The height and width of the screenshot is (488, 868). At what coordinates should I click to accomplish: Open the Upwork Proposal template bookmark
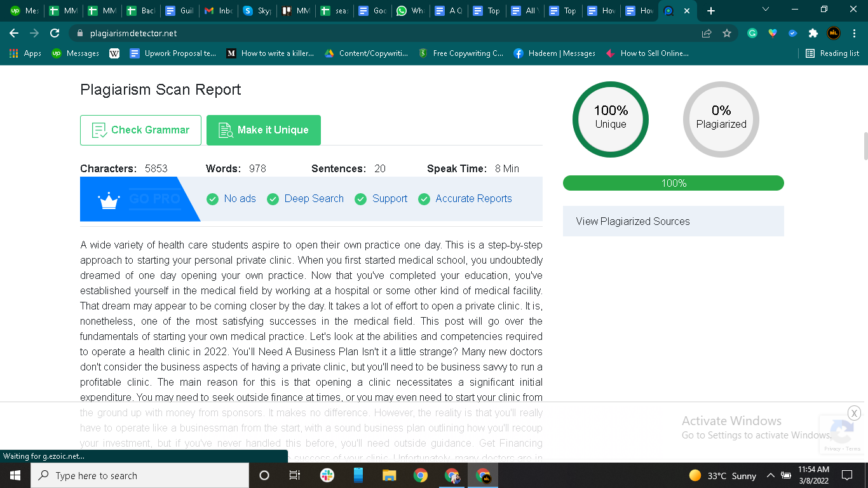click(173, 53)
